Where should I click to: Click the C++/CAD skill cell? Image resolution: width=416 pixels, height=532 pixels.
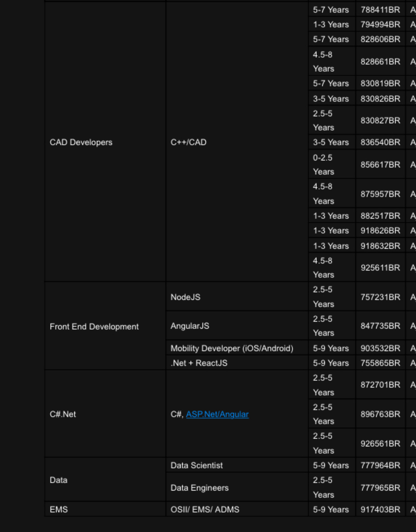pyautogui.click(x=237, y=142)
